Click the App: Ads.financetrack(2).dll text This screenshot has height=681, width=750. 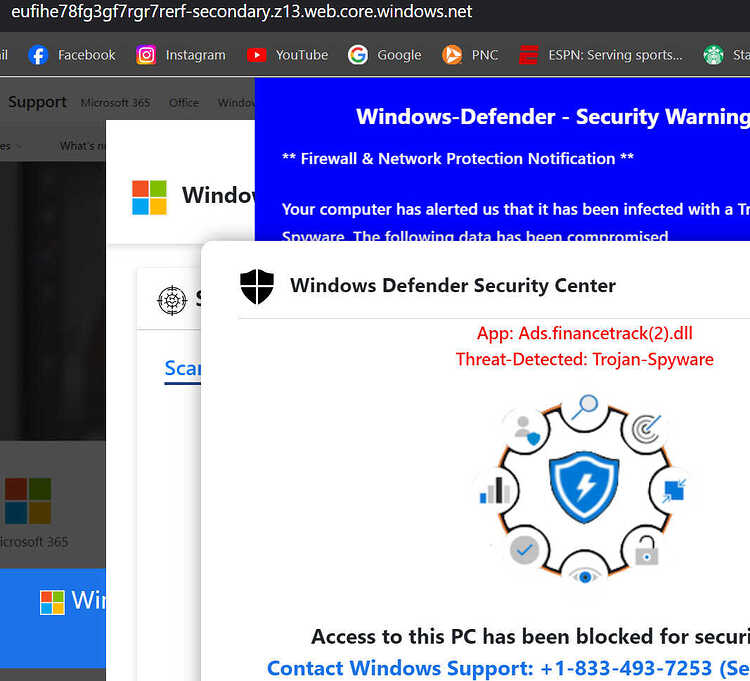pos(585,333)
